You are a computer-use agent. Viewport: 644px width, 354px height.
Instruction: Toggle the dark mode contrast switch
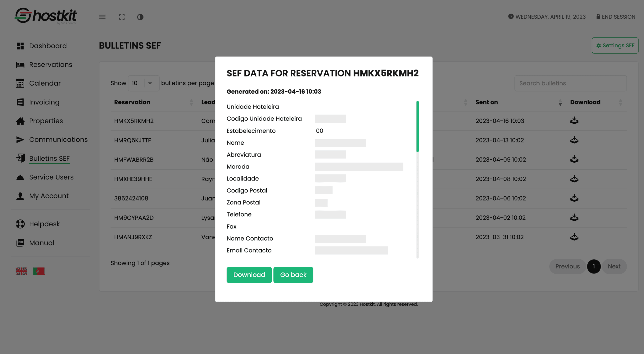coord(140,17)
